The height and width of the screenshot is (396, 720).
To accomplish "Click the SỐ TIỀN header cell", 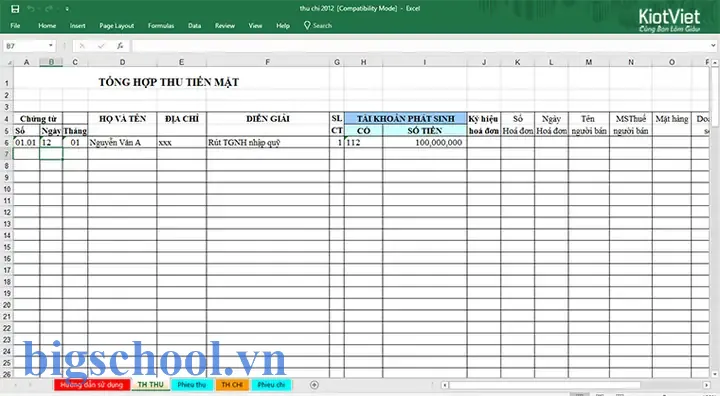I will pos(424,130).
